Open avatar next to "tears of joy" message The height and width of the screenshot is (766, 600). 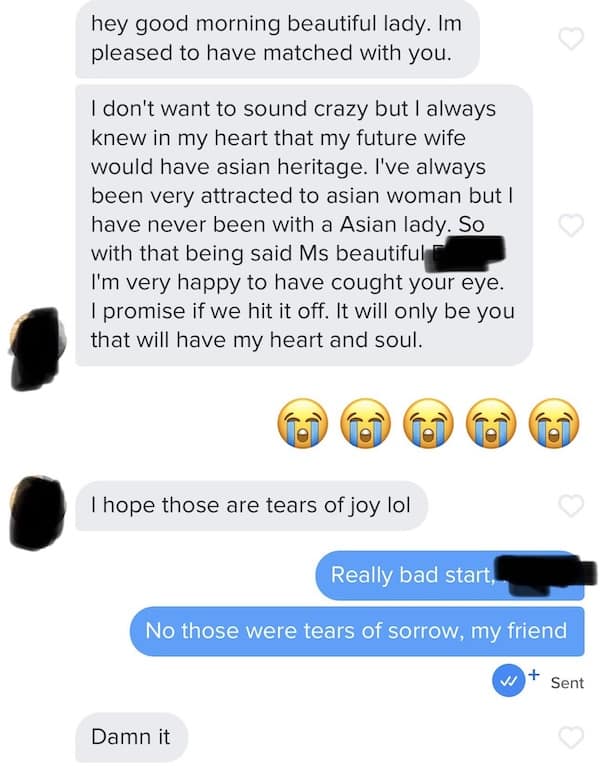coord(37,512)
